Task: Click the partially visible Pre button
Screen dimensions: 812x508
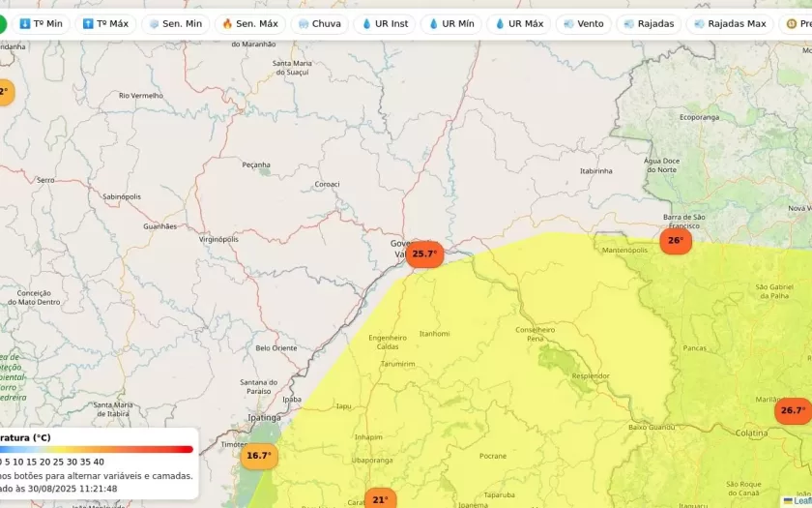Action: [x=797, y=23]
